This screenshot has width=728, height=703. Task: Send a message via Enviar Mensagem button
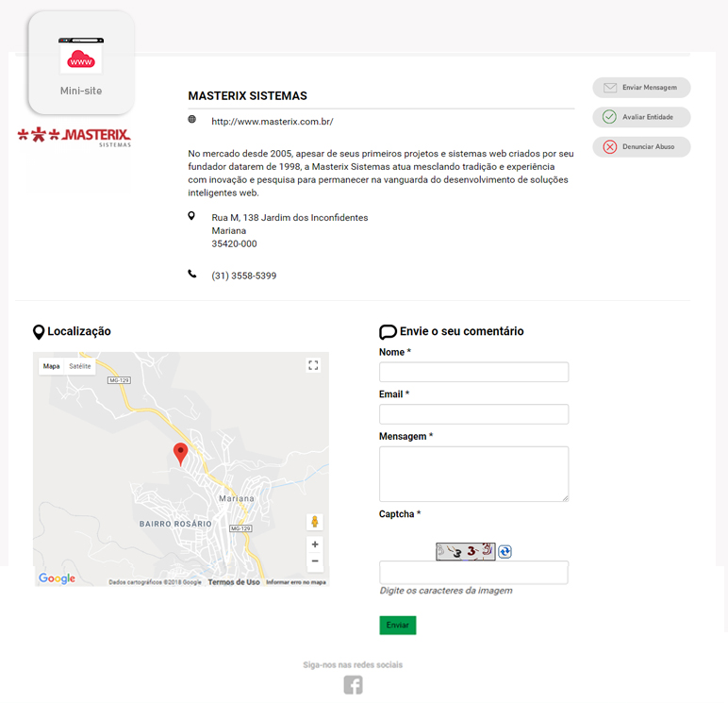point(641,88)
